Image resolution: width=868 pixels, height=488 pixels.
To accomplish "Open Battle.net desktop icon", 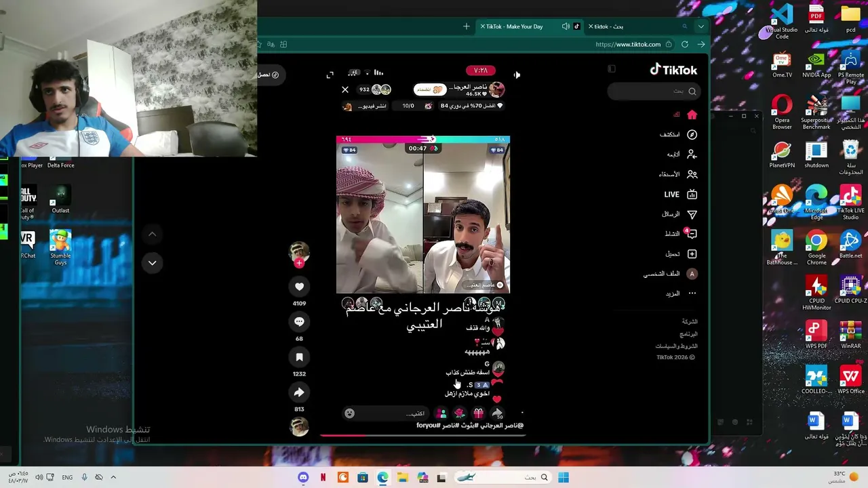I will tap(850, 245).
